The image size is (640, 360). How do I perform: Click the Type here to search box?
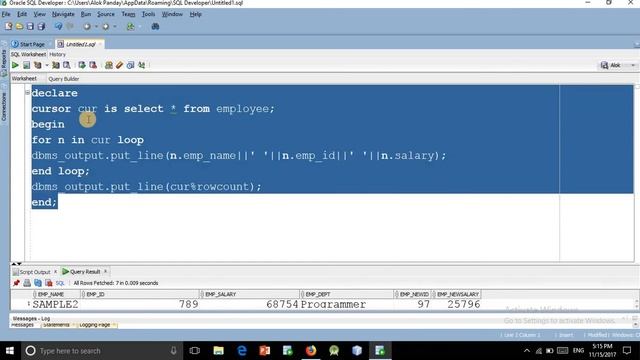coord(101,351)
